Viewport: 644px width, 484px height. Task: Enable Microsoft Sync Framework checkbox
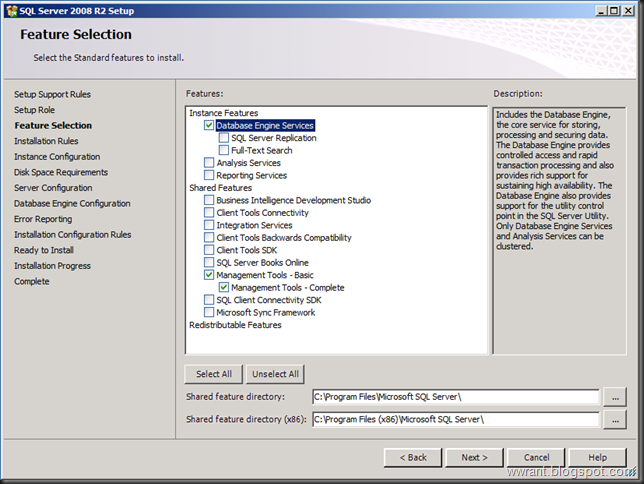(209, 312)
